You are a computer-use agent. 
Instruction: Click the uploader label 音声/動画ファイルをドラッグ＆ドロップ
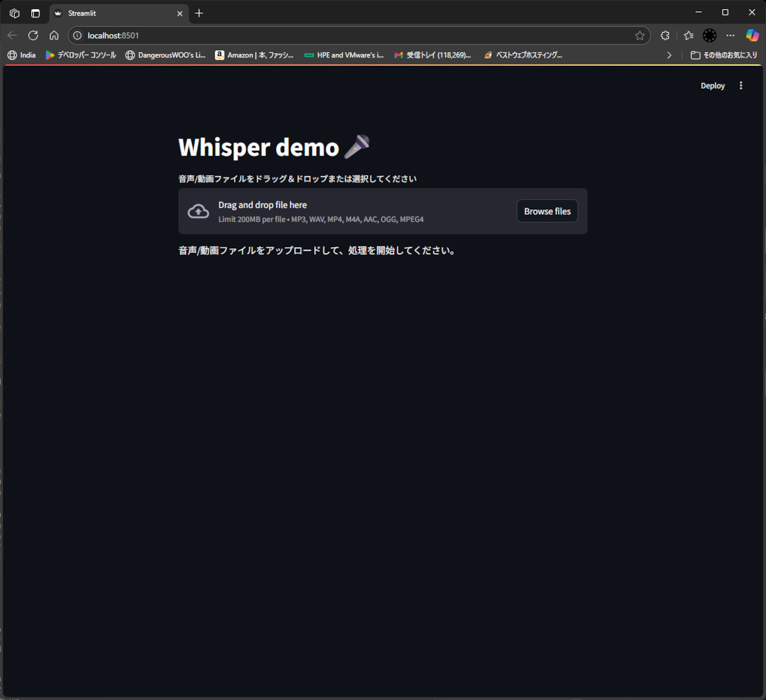297,179
